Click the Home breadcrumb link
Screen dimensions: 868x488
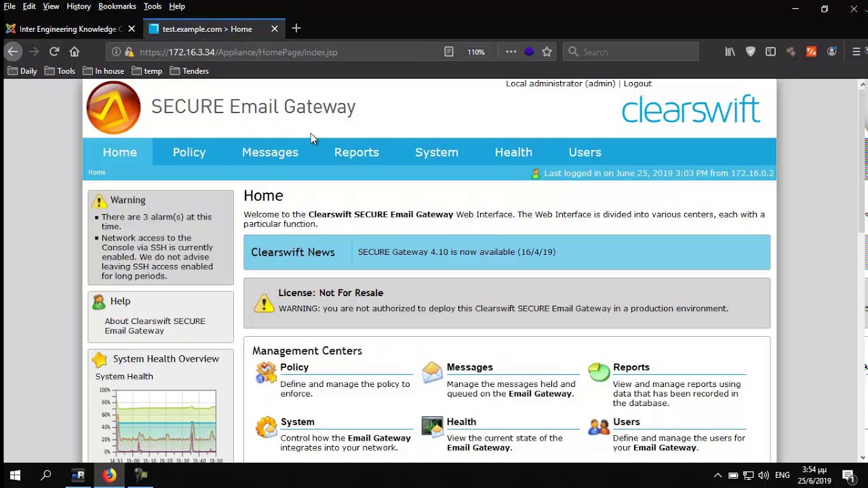coord(97,172)
